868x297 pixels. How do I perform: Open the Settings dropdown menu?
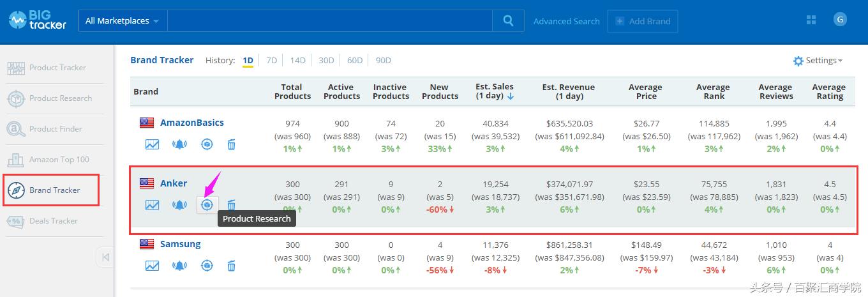(x=818, y=61)
